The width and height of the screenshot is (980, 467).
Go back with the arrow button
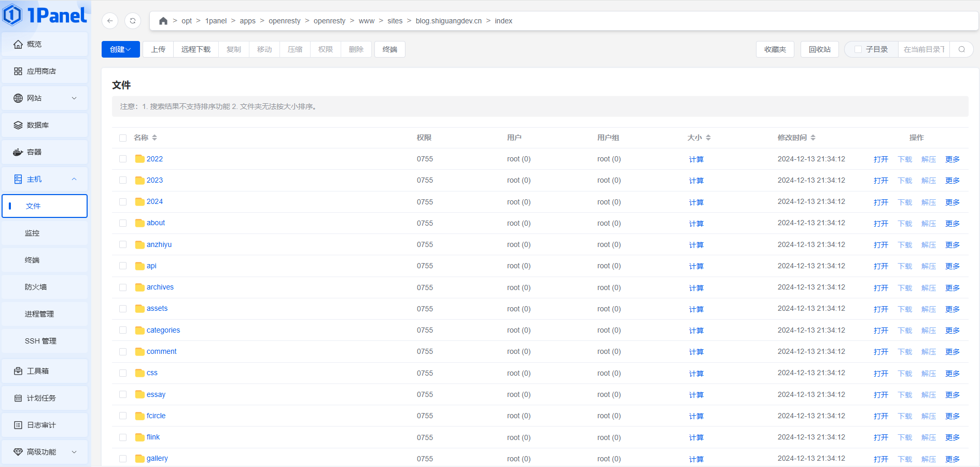(x=110, y=21)
